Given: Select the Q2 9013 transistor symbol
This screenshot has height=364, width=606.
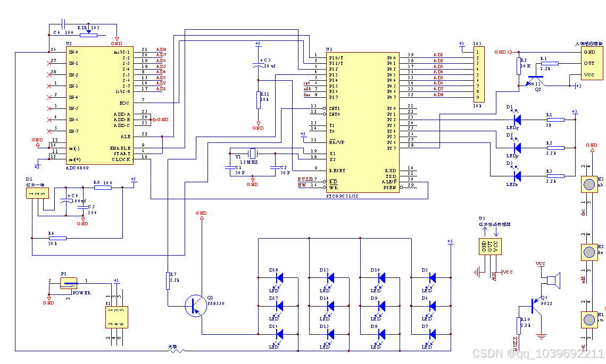Looking at the screenshot, I should click(535, 80).
